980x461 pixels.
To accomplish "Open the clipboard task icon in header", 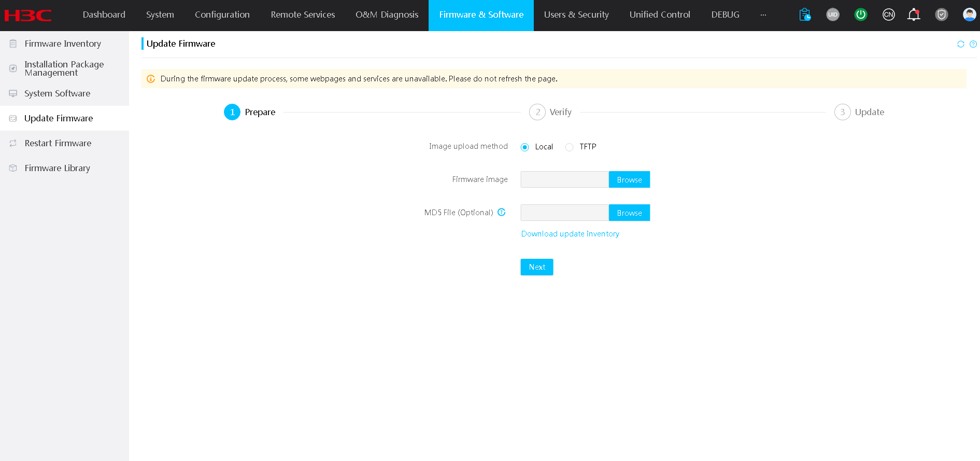I will (805, 15).
